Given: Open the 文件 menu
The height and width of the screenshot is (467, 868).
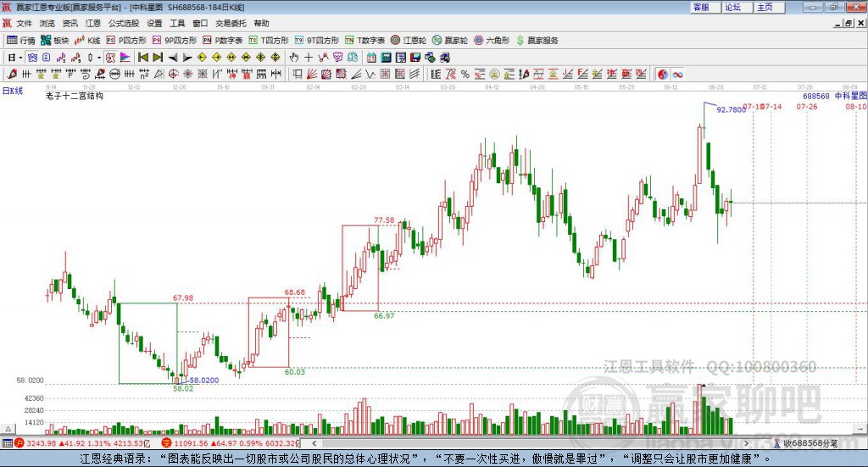Looking at the screenshot, I should pos(25,23).
